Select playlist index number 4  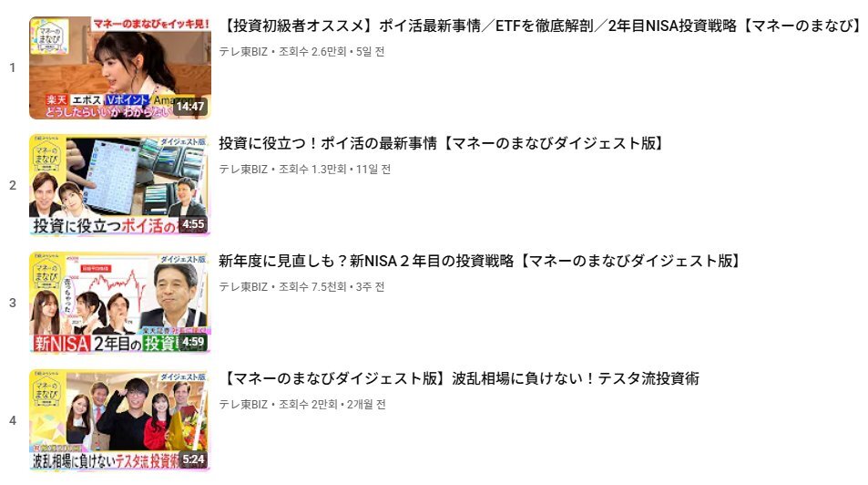13,420
